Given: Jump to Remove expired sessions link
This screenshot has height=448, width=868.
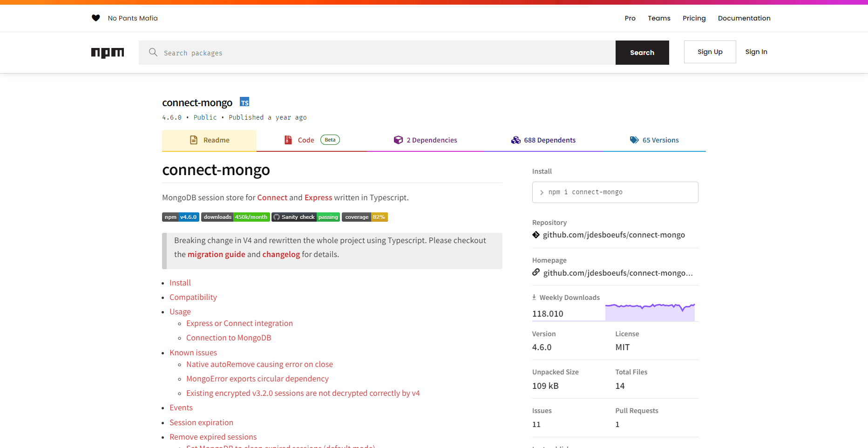Looking at the screenshot, I should [213, 437].
